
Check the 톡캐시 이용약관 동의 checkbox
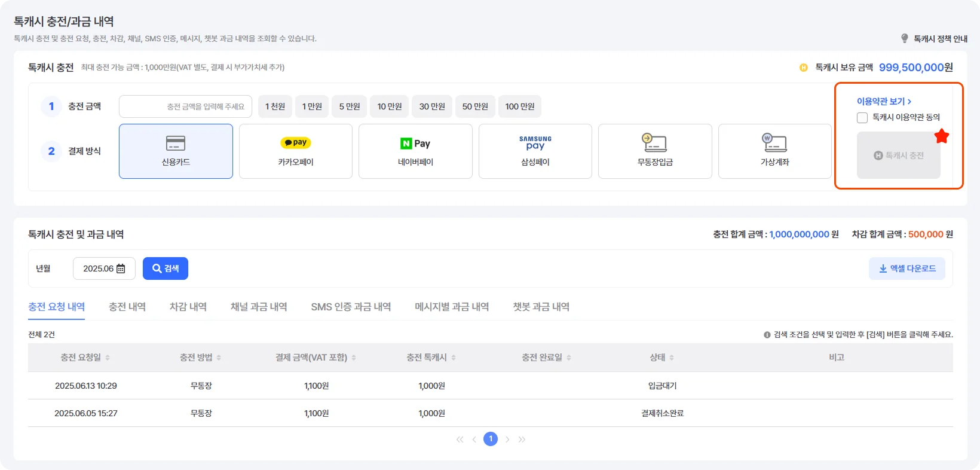[862, 118]
